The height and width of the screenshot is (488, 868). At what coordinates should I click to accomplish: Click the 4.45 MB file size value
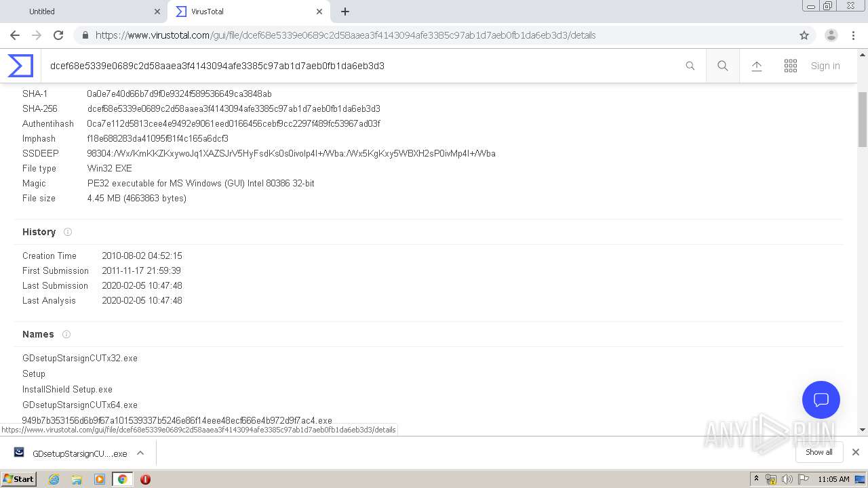pyautogui.click(x=136, y=198)
